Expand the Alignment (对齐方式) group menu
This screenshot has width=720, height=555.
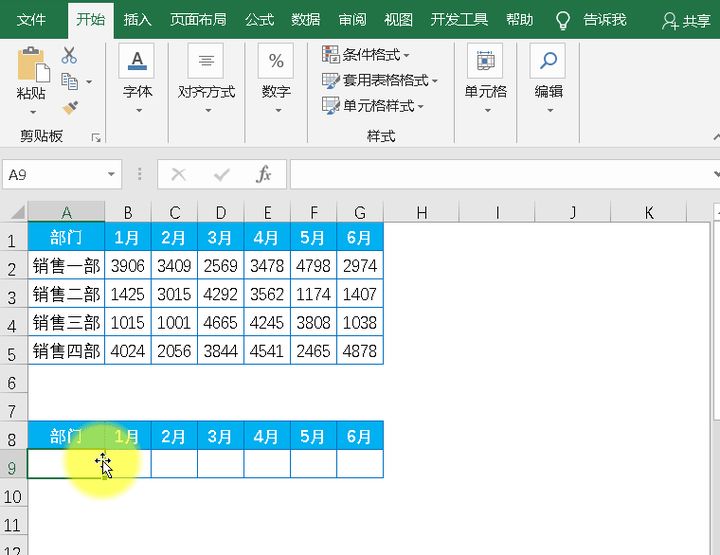[206, 78]
